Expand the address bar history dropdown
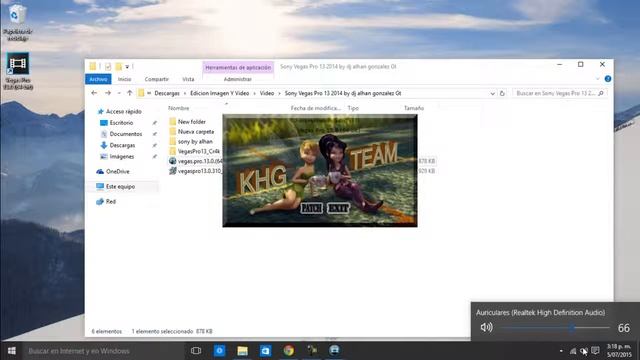The image size is (640, 360). pos(492,93)
